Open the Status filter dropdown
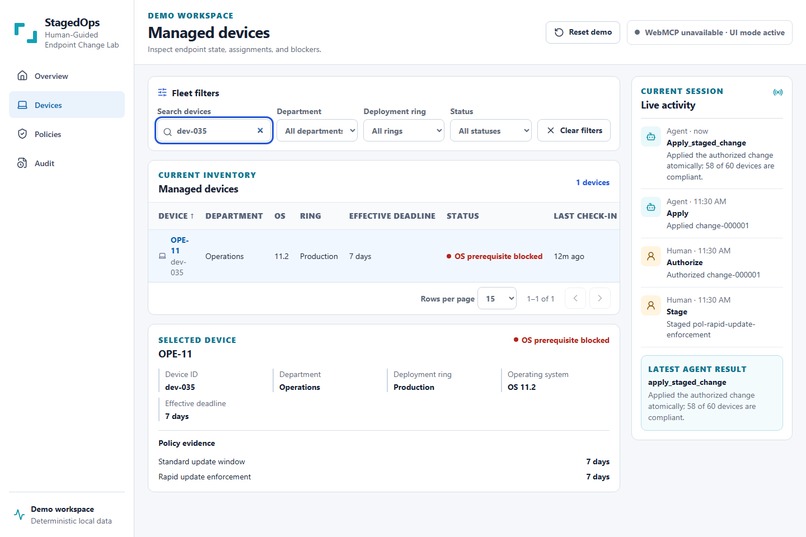The width and height of the screenshot is (806, 537). 491,131
